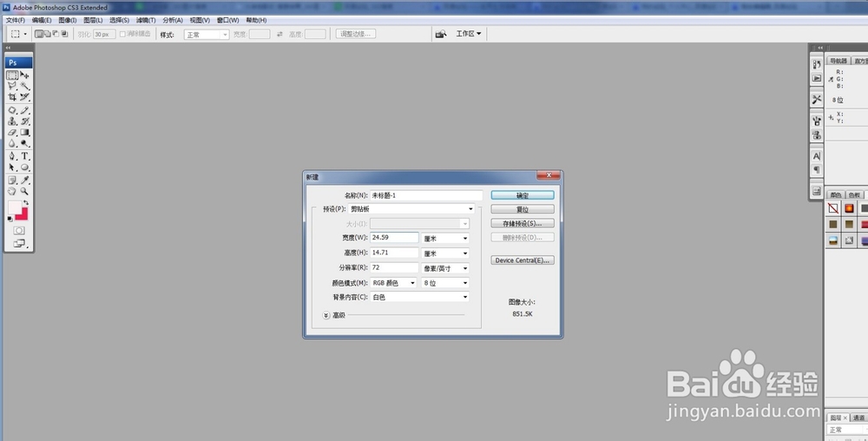Click the red background color swatch
This screenshot has height=441, width=868.
click(23, 215)
